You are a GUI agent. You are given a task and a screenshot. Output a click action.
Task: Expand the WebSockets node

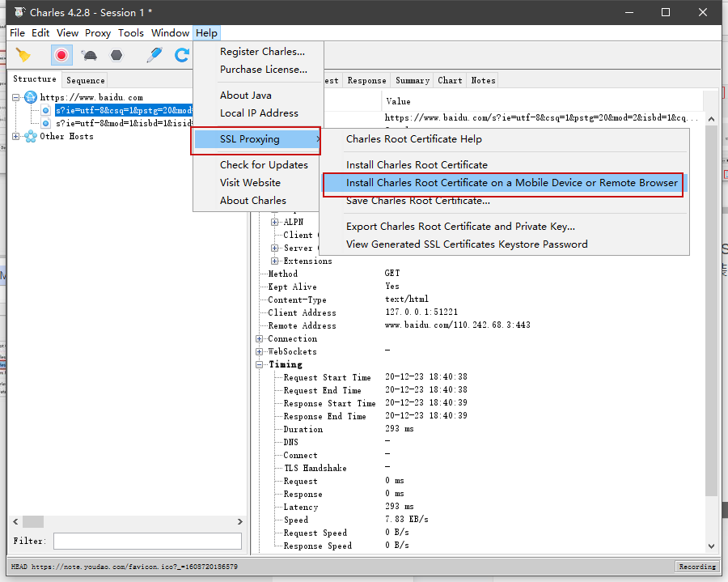(259, 351)
